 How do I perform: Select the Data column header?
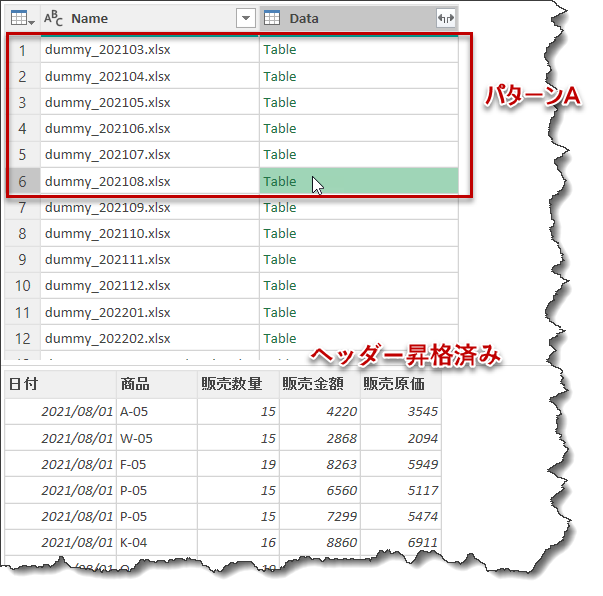[x=359, y=18]
